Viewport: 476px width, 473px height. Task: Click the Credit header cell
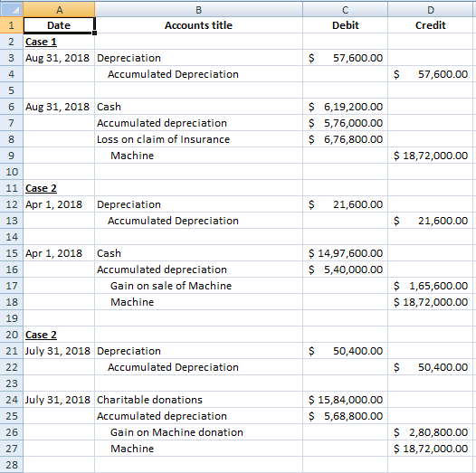430,25
